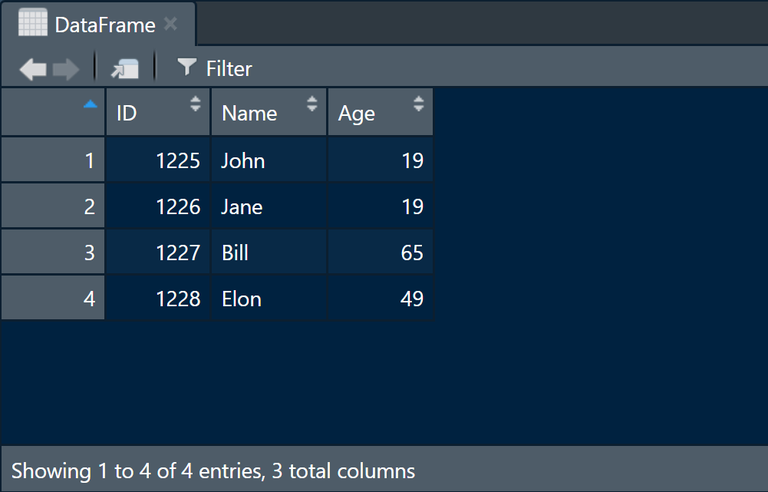Click row number 1 header
The image size is (768, 492).
tap(53, 160)
